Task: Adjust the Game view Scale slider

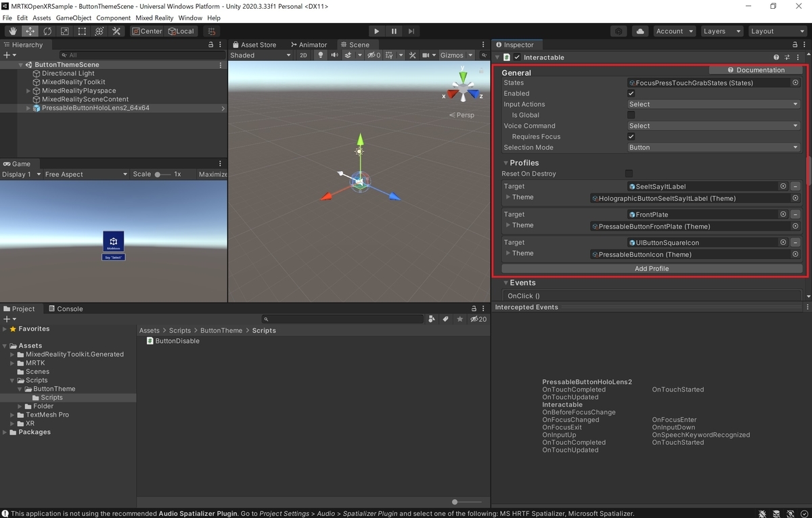Action: 162,174
